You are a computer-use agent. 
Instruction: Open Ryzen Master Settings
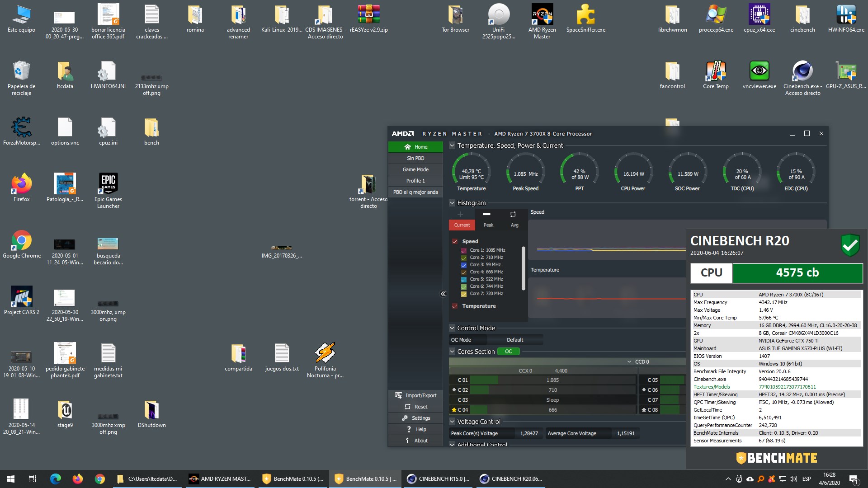click(x=415, y=418)
